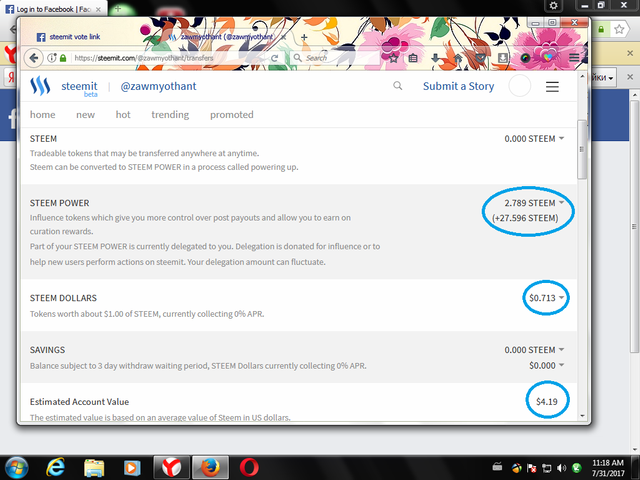Click the Firefox page vertical scrollbar thumb
The height and width of the screenshot is (480, 640).
[x=582, y=149]
